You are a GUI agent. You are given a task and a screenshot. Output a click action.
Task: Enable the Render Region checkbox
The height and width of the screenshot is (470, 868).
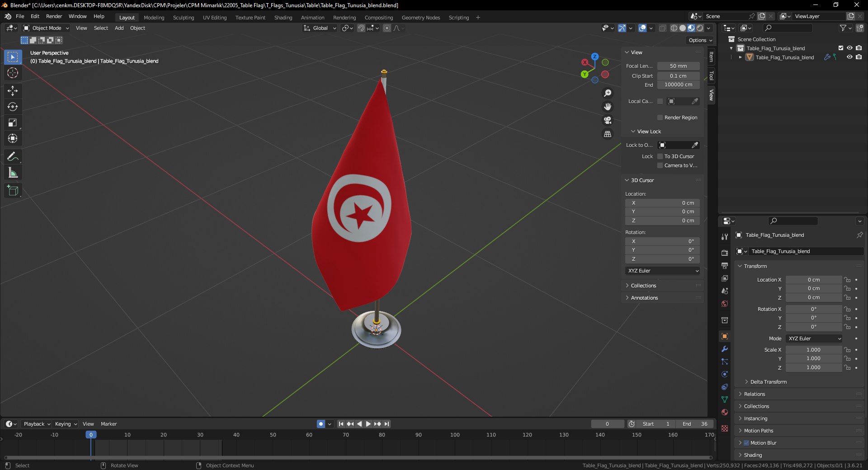pos(660,117)
